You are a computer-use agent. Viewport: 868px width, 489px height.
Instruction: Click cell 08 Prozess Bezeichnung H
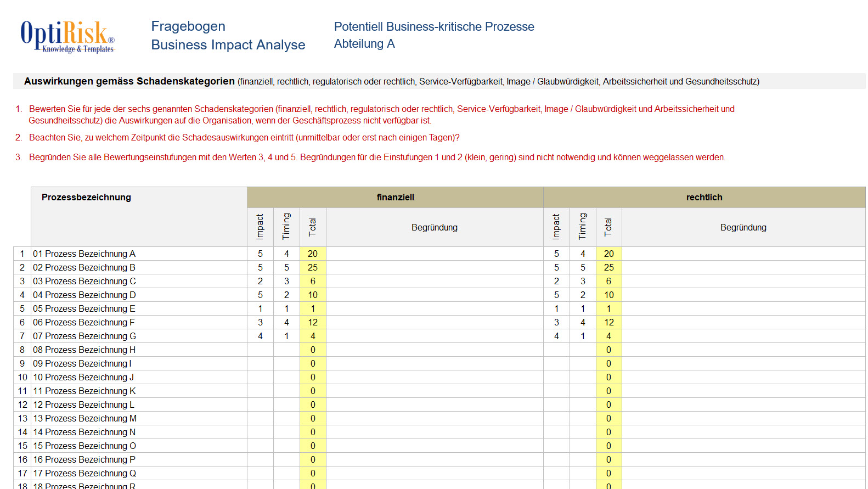[139, 350]
